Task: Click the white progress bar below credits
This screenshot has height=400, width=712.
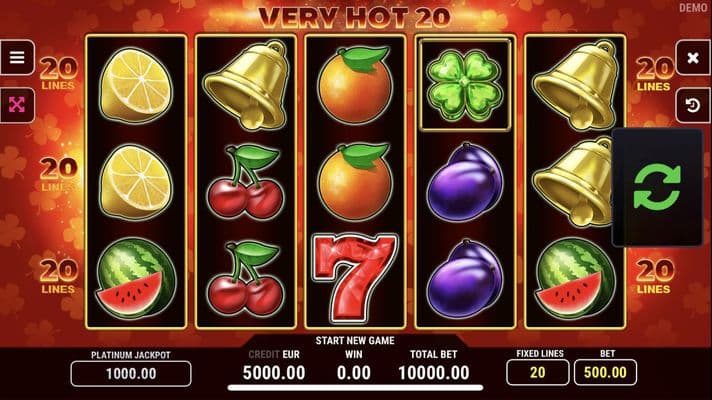Action: (355, 388)
